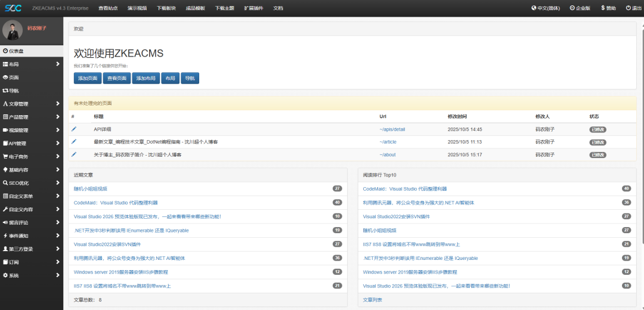The height and width of the screenshot is (310, 644).
Task: Click the blue 导航 button
Action: tap(190, 79)
